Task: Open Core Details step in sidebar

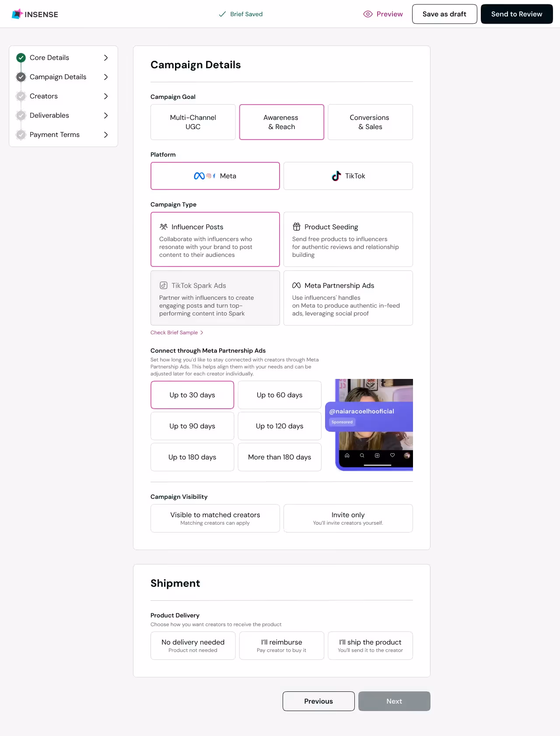Action: tap(63, 58)
